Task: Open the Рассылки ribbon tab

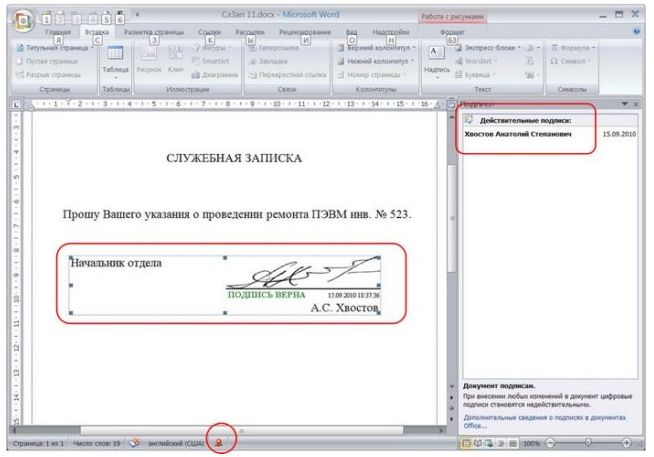Action: click(250, 32)
